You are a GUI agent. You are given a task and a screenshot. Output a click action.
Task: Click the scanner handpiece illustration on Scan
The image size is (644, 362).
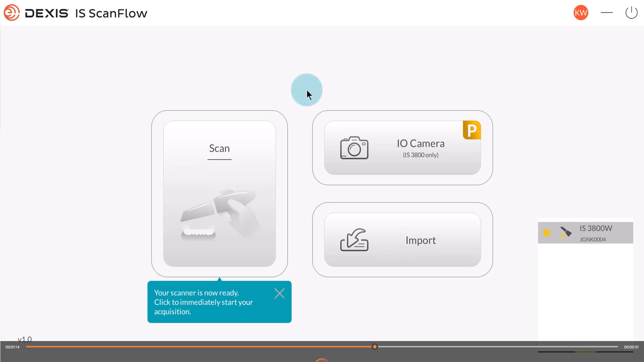coord(220,215)
